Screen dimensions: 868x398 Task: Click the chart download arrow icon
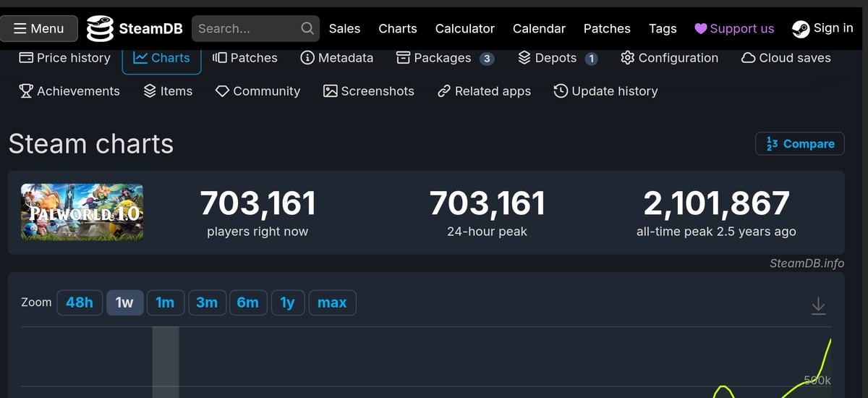point(818,305)
